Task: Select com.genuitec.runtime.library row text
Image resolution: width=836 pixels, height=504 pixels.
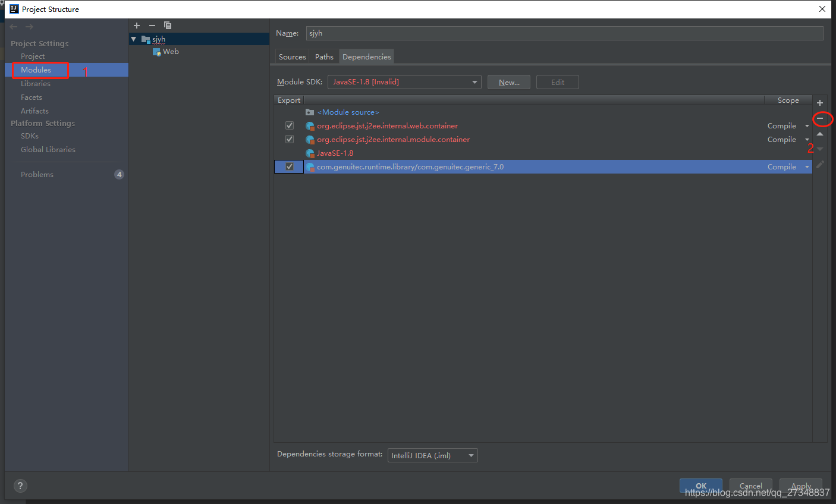Action: pos(410,167)
